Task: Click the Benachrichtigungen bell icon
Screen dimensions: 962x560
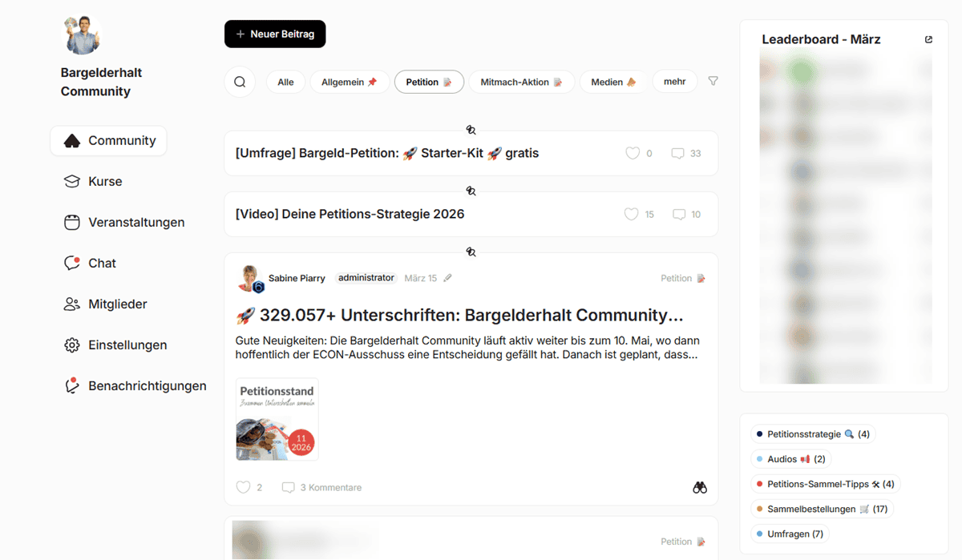Action: [71, 385]
